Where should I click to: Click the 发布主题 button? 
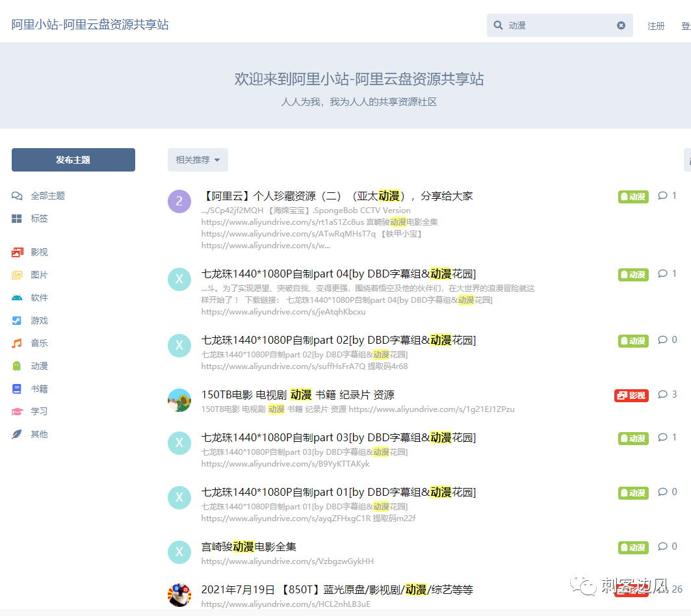73,160
